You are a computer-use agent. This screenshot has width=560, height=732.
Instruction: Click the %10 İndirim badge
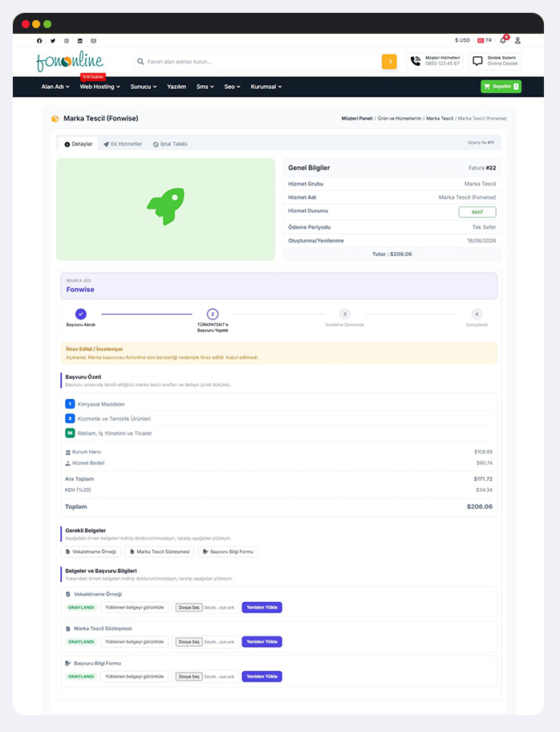coord(93,76)
